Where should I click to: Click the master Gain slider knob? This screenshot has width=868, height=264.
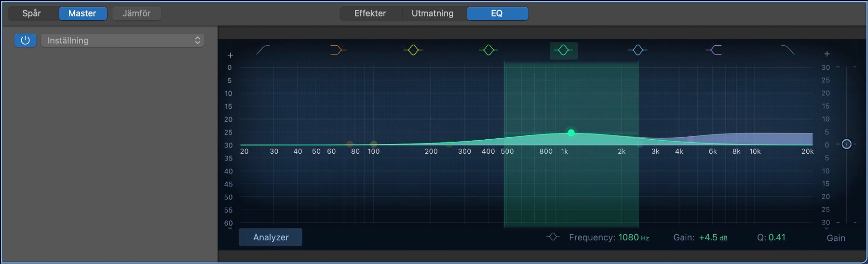846,144
